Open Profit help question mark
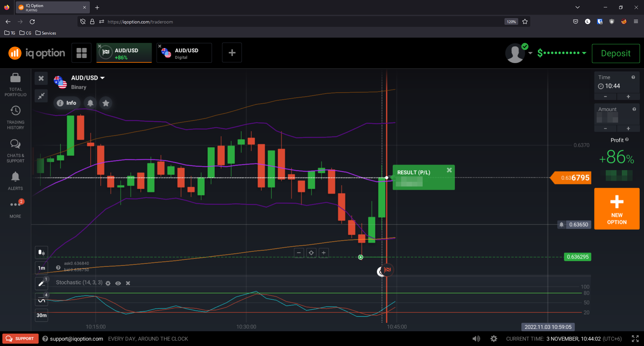This screenshot has height=346, width=644. coord(627,140)
